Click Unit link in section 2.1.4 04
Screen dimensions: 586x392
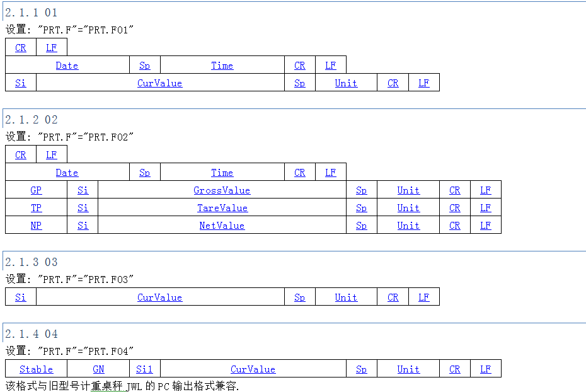[408, 369]
